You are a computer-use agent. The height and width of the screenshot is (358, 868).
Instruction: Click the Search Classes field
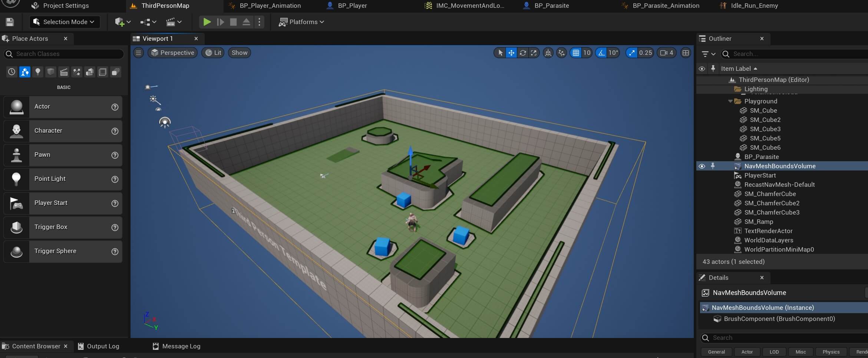point(64,54)
